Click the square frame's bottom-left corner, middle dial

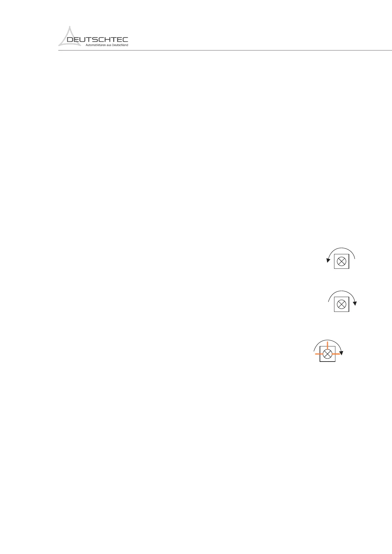click(335, 311)
